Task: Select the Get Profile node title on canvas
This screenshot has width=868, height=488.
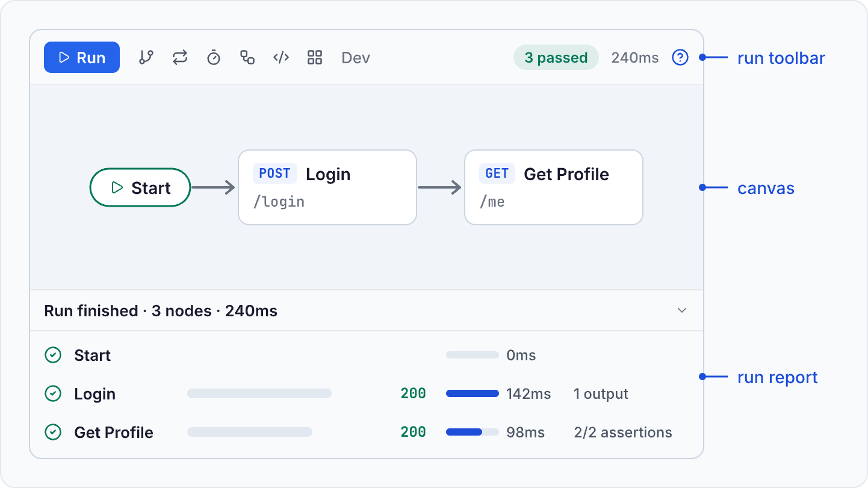Action: click(x=566, y=174)
